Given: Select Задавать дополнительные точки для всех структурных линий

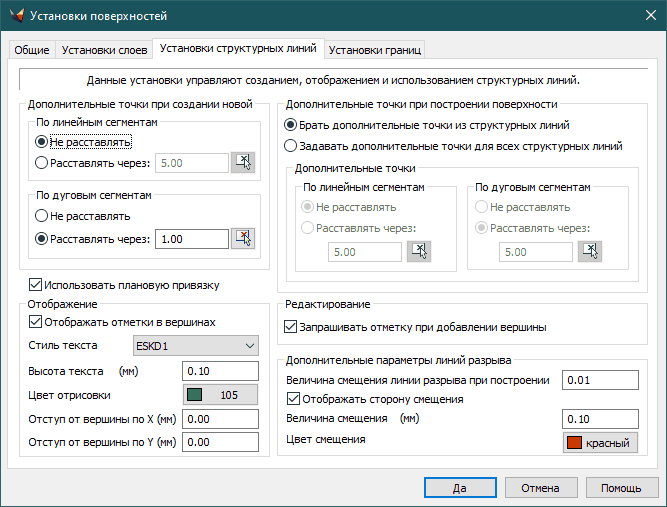Looking at the screenshot, I should [x=291, y=145].
